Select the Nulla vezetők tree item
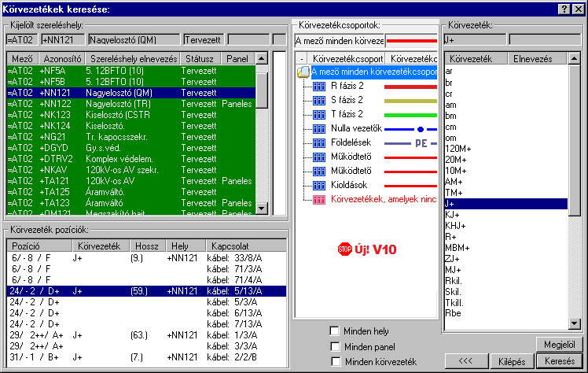 pyautogui.click(x=356, y=129)
